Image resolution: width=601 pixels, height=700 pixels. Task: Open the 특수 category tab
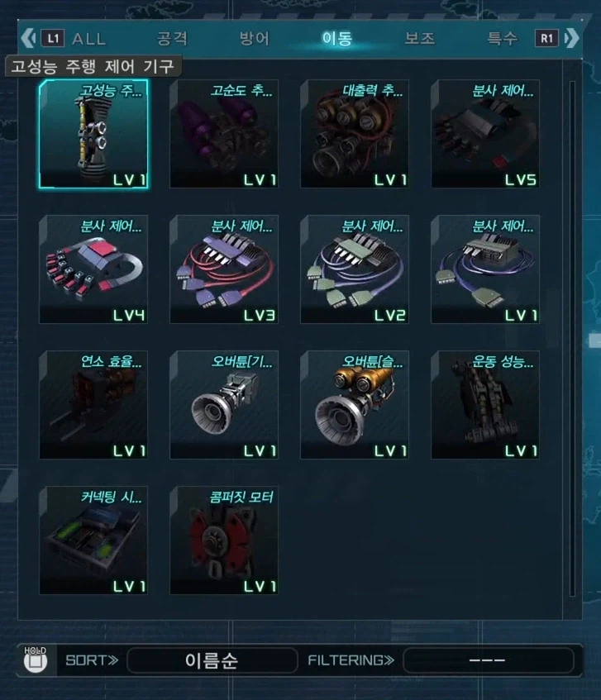[503, 38]
